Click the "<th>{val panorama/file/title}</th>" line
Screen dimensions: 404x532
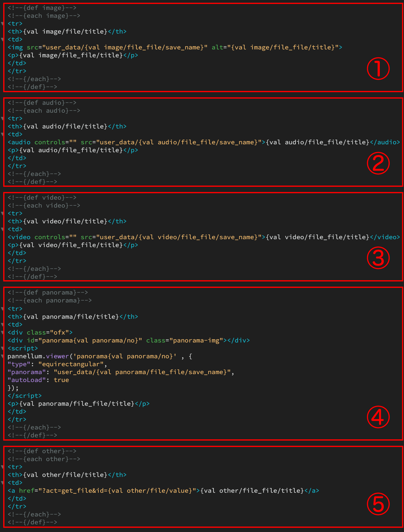pos(73,317)
